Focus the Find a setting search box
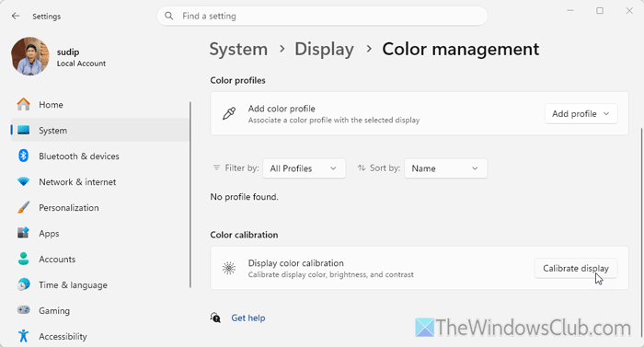Image resolution: width=644 pixels, height=347 pixels. tap(322, 16)
